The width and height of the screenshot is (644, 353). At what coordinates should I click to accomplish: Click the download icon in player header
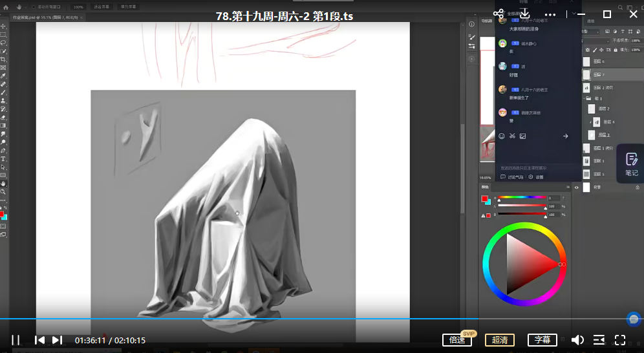click(x=524, y=14)
